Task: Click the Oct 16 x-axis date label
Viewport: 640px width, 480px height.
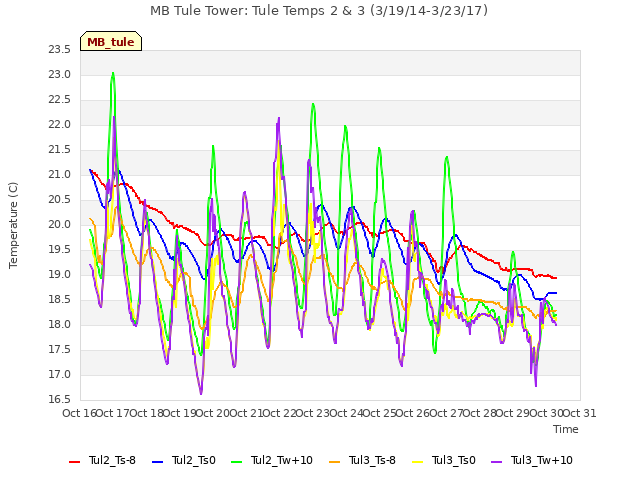Action: pyautogui.click(x=79, y=413)
